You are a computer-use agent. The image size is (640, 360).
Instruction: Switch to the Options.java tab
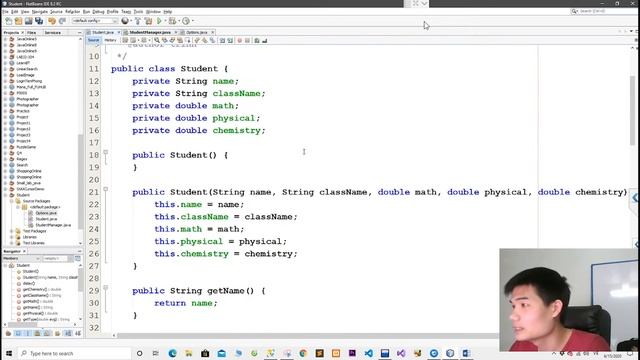pos(197,32)
